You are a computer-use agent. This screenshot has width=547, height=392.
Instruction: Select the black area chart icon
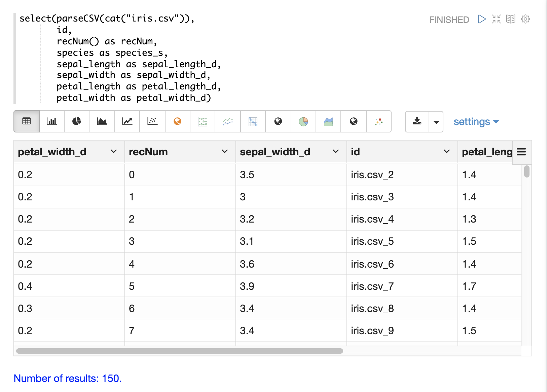coord(102,121)
